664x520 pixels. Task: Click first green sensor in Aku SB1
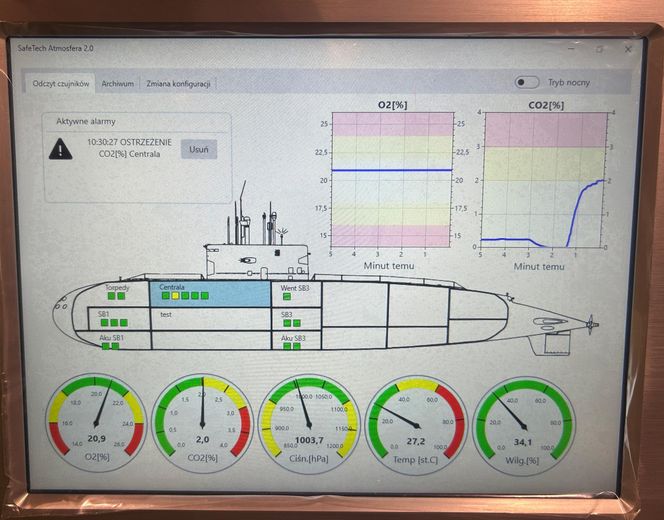pyautogui.click(x=104, y=347)
